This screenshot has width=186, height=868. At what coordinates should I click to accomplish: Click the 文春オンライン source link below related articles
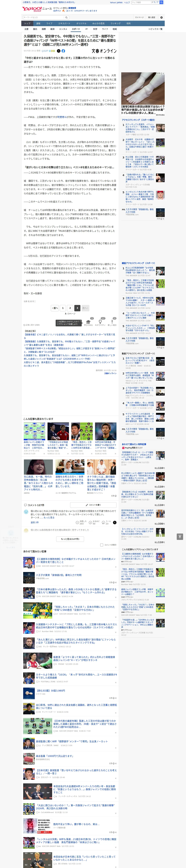110,373
